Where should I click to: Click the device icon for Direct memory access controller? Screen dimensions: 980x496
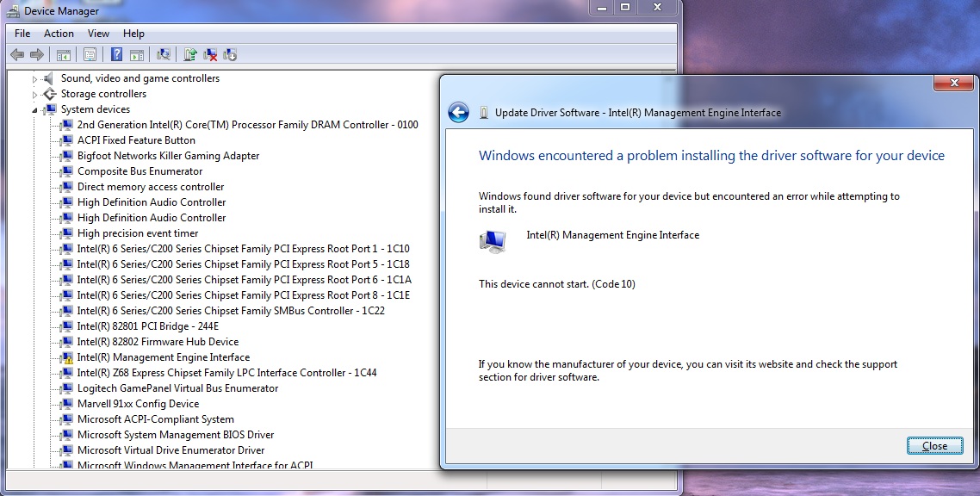pyautogui.click(x=66, y=188)
